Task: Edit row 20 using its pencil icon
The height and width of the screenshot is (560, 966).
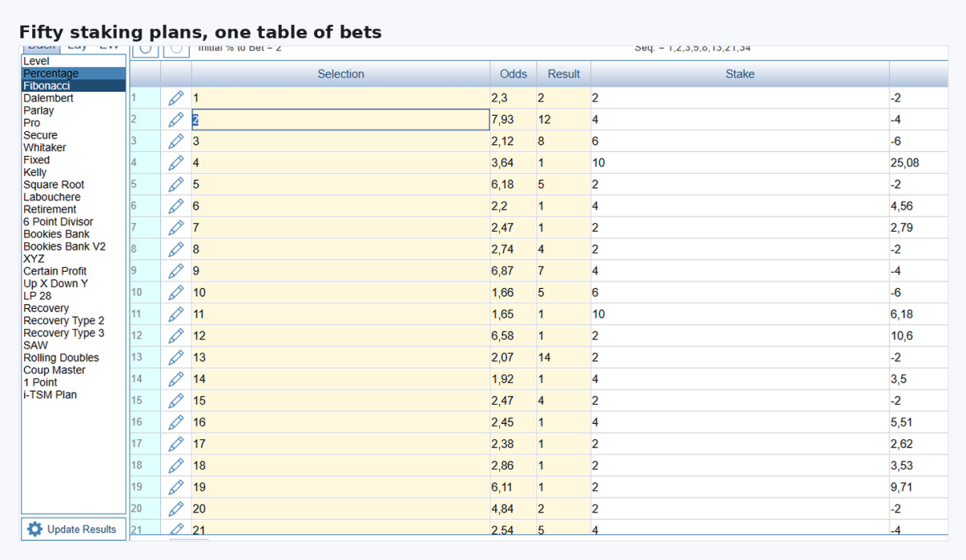Action: coord(176,509)
